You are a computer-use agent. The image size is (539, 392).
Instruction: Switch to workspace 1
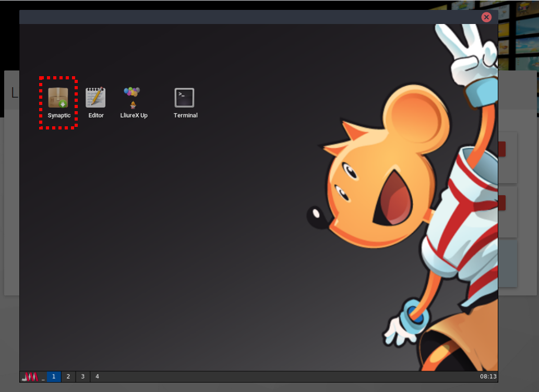pyautogui.click(x=54, y=376)
